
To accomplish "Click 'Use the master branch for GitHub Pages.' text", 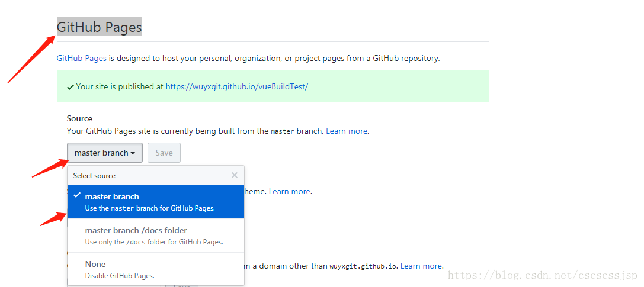I will 150,208.
